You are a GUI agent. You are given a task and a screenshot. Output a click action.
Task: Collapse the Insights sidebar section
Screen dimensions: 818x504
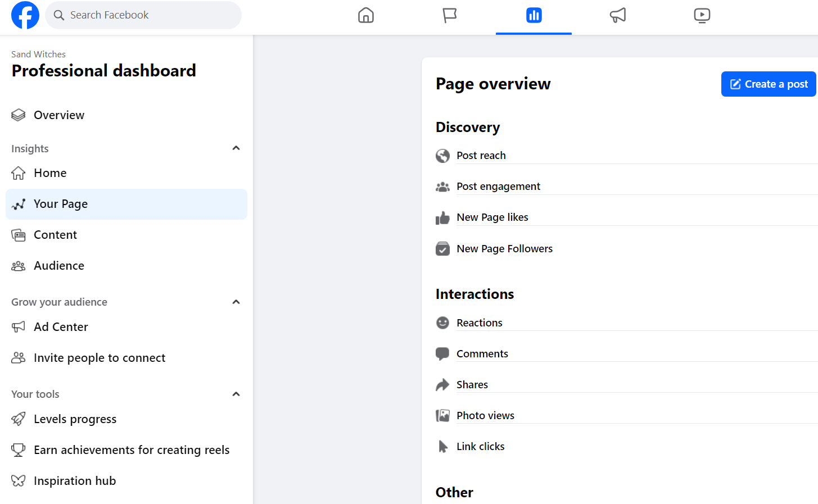click(236, 147)
